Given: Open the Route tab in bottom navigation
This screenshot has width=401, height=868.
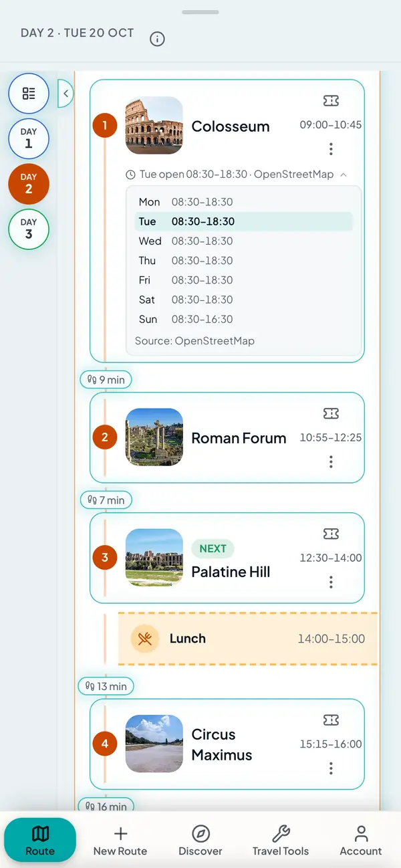Looking at the screenshot, I should (x=40, y=840).
